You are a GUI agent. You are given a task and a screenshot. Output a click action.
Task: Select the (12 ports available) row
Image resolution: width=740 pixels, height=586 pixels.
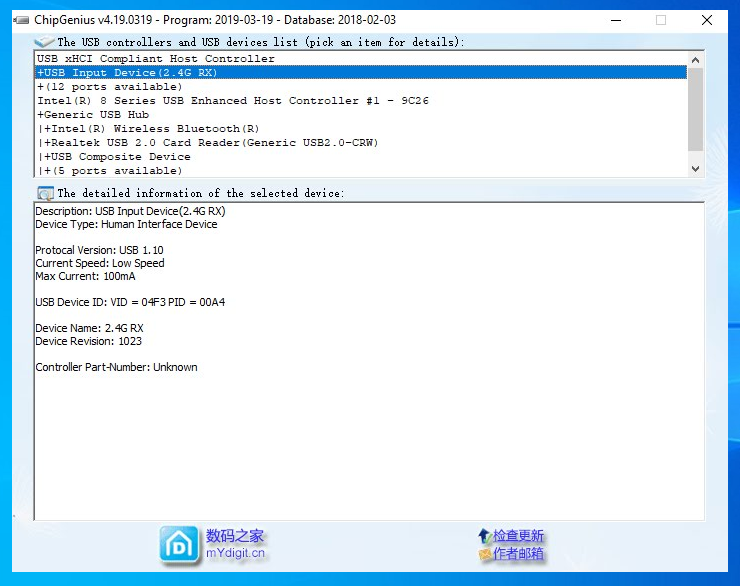pos(361,87)
